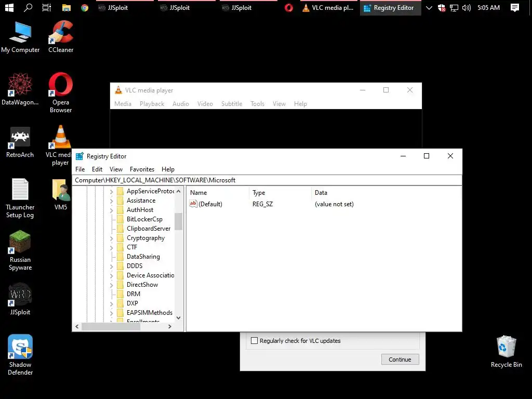Screen dimensions: 532x399
Task: Open VLC's Media menu
Action: coord(123,104)
